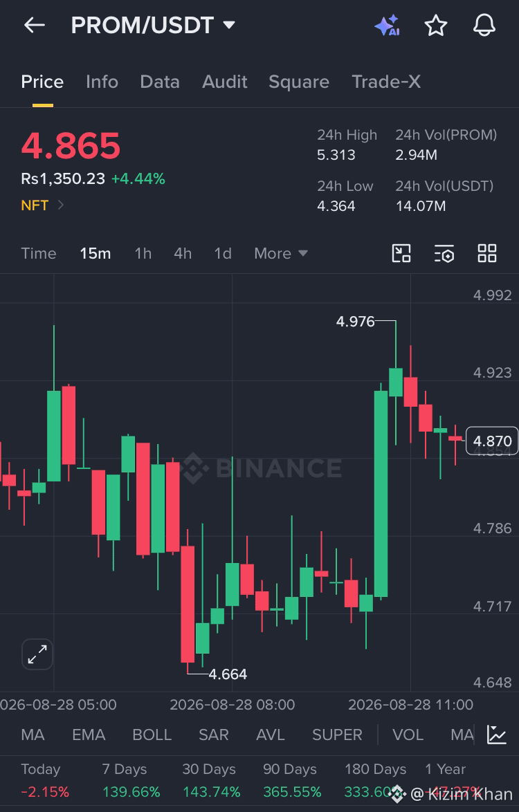
Task: Switch to the Audit tab
Action: click(225, 82)
